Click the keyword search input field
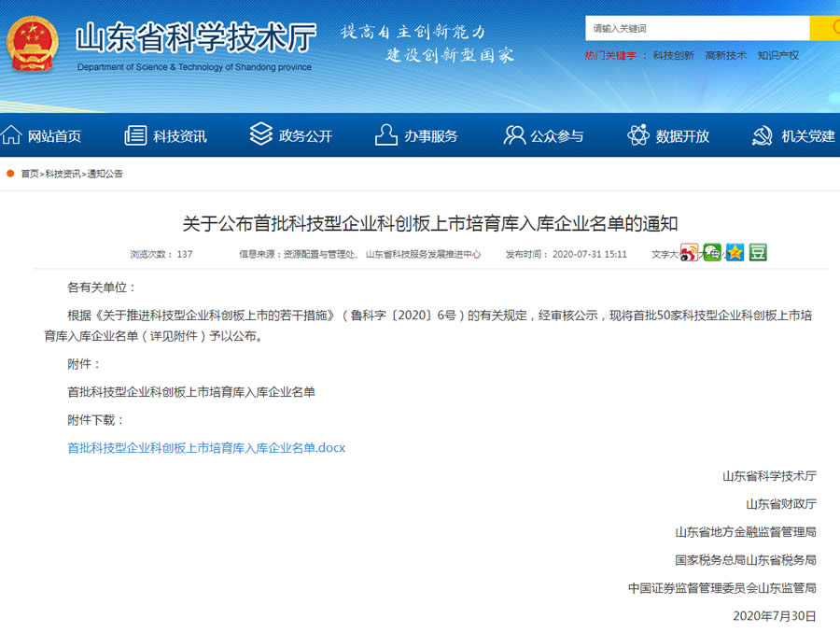This screenshot has width=840, height=632. click(x=696, y=28)
